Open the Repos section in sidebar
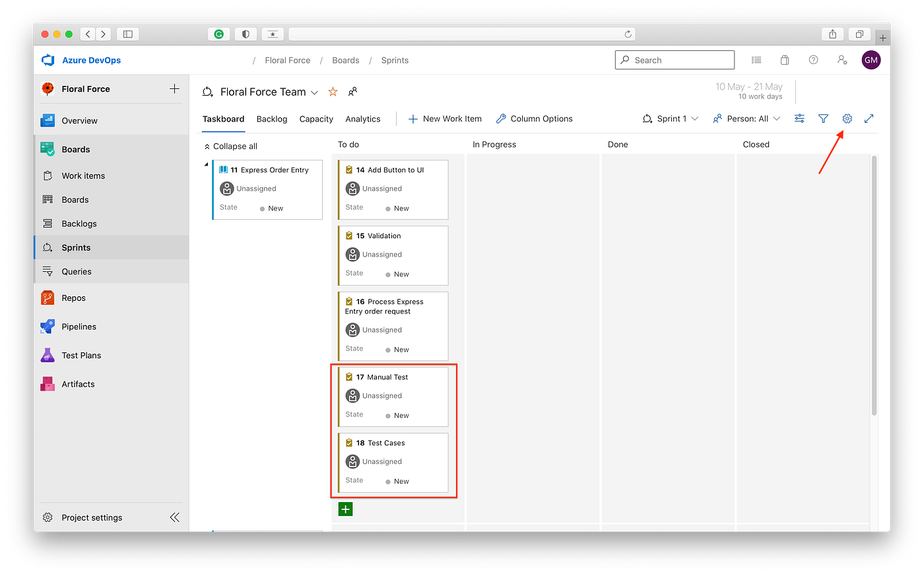Screen dimensions: 924x576 click(74, 298)
